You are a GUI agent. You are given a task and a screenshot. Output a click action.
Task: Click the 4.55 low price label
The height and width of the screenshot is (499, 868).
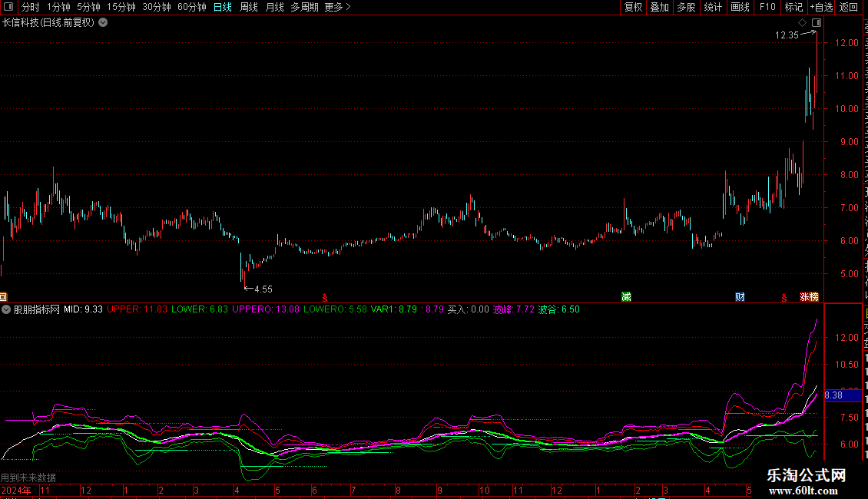(263, 289)
